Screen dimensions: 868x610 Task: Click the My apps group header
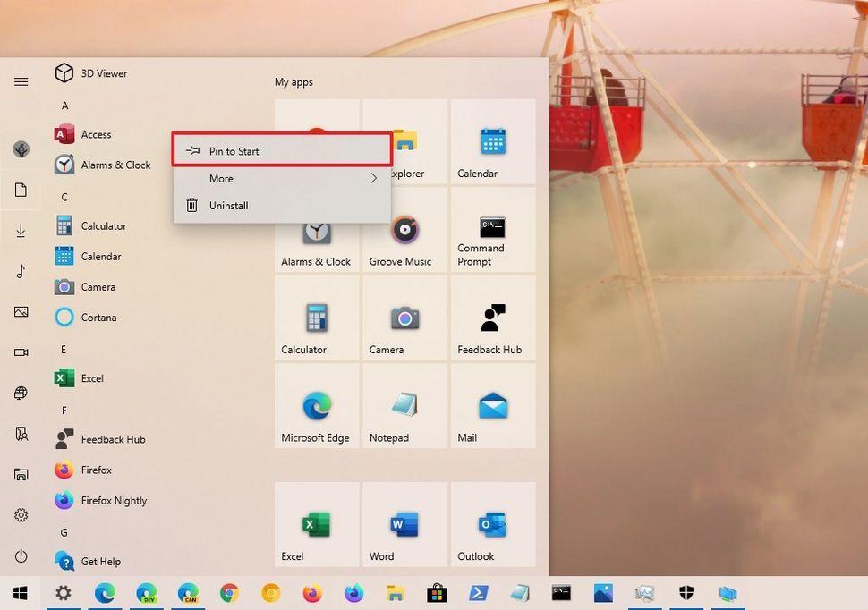pos(294,82)
